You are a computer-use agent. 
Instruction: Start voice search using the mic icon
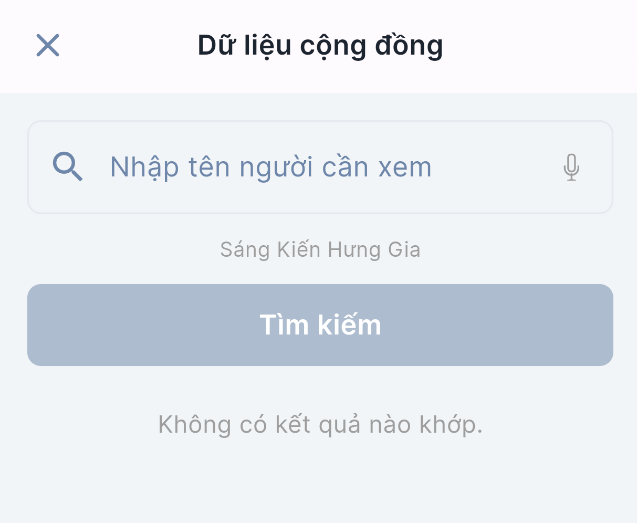(x=571, y=167)
